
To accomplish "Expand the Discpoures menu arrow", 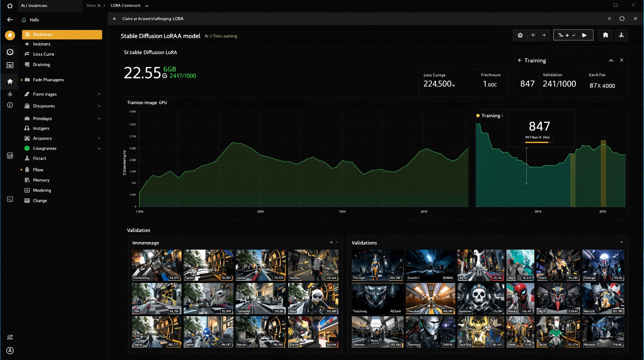I will (99, 106).
